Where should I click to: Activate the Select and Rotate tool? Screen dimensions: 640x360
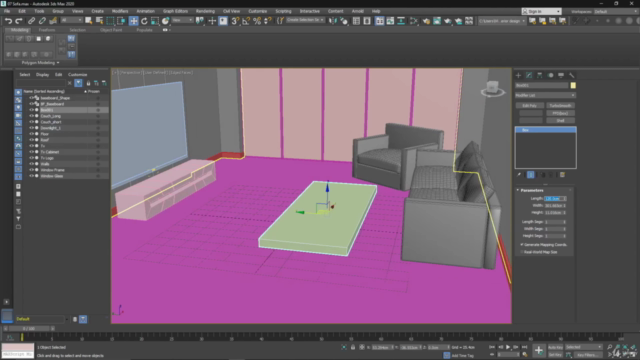pyautogui.click(x=144, y=21)
